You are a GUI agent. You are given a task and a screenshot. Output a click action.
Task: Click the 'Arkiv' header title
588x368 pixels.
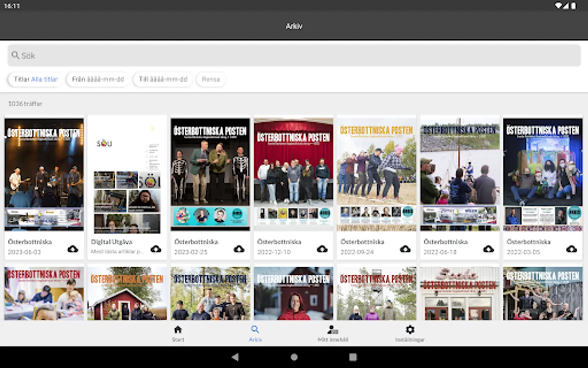[294, 26]
